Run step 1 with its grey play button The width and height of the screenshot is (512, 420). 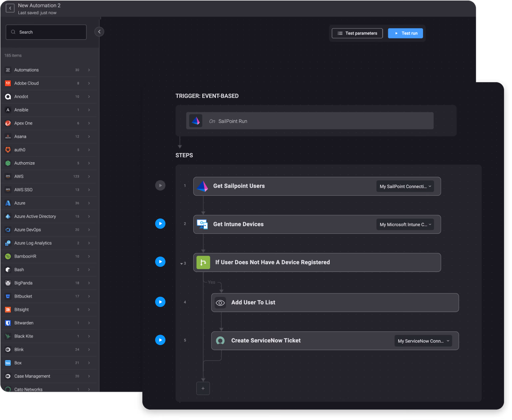coord(160,186)
